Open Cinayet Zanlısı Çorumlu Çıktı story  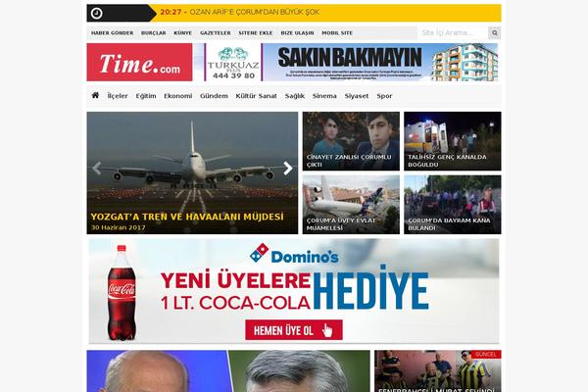pyautogui.click(x=351, y=141)
